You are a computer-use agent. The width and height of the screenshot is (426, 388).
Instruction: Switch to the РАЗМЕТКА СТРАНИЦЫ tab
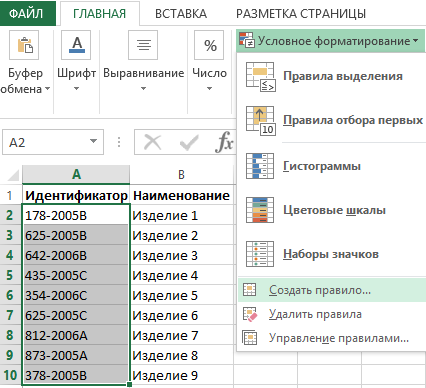coord(301,14)
